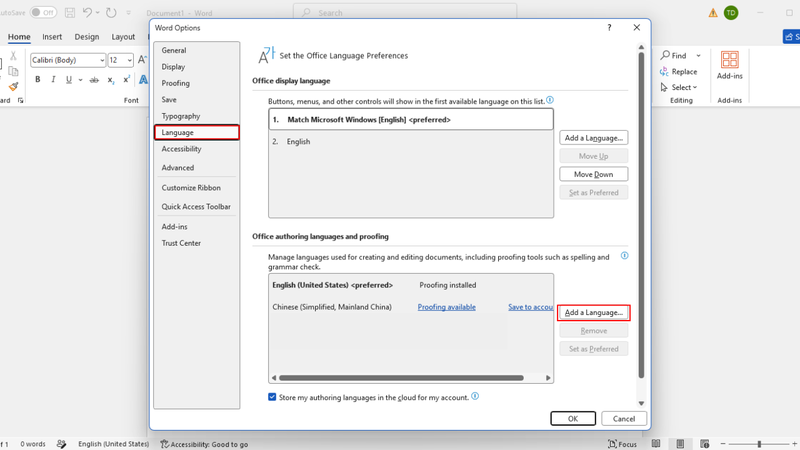The image size is (800, 450).
Task: Click the authoring list horizontal scrollbar
Action: click(x=401, y=378)
